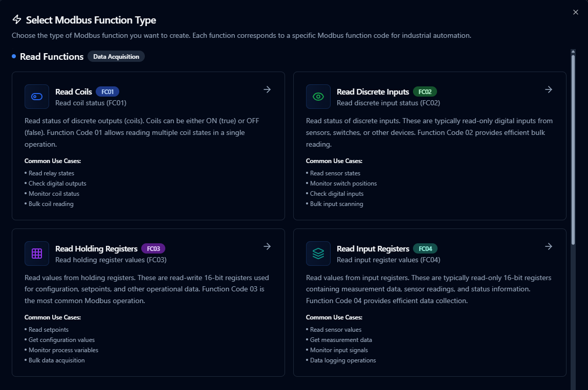Close the Select Modbus Function Type dialog
588x390 pixels.
pos(576,12)
